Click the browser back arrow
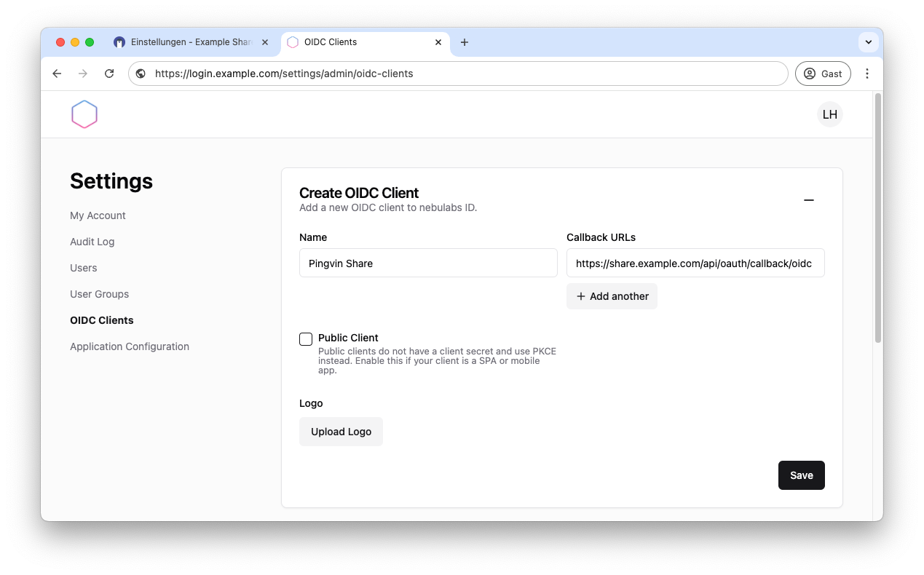924x575 pixels. (57, 74)
